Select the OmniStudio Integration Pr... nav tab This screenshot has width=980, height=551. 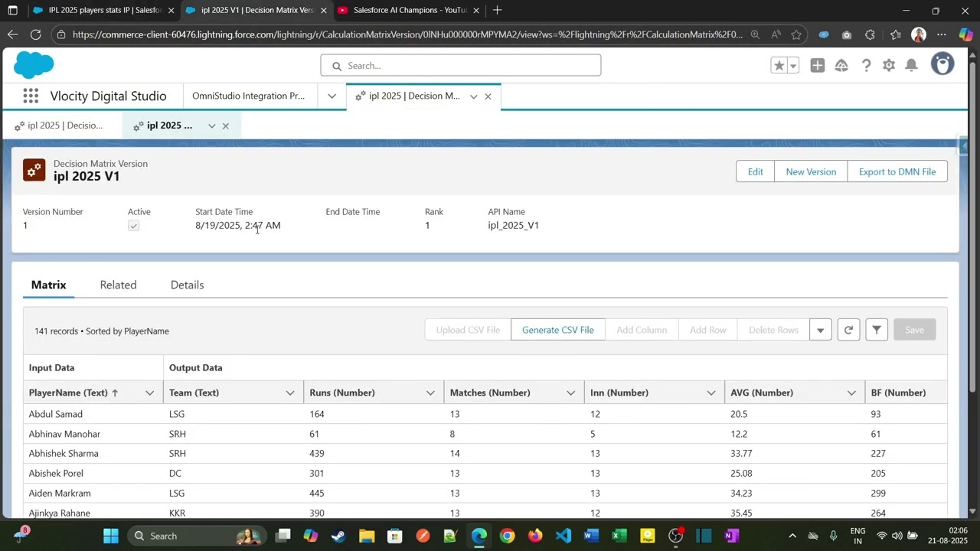point(248,96)
